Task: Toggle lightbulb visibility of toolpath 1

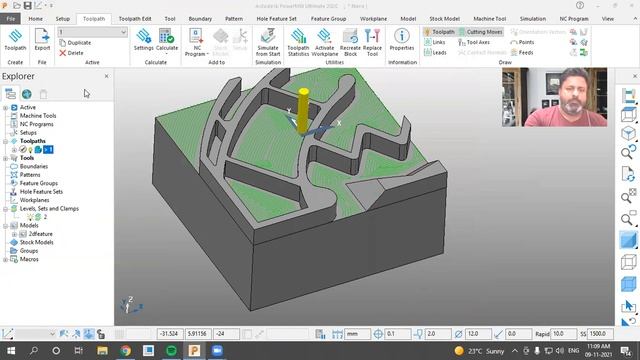Action: (x=30, y=150)
